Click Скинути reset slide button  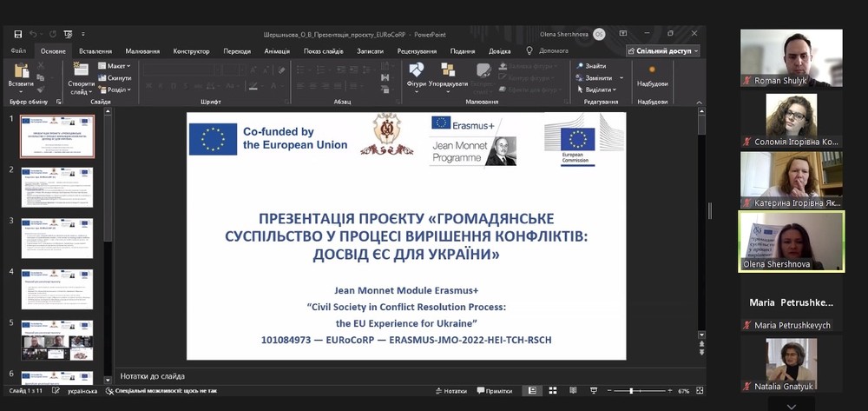pyautogui.click(x=115, y=78)
